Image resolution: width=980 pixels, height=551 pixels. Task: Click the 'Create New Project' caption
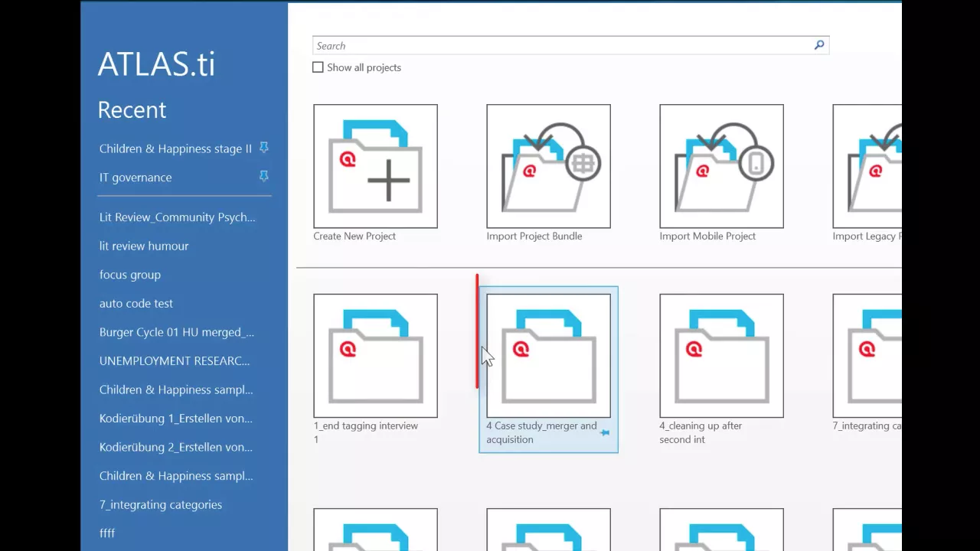point(354,236)
